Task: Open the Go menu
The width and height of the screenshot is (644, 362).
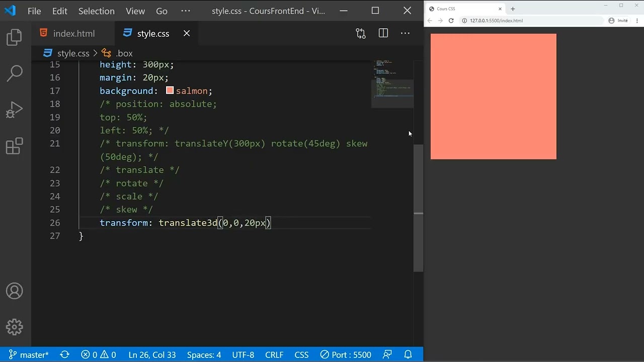Action: (x=162, y=11)
